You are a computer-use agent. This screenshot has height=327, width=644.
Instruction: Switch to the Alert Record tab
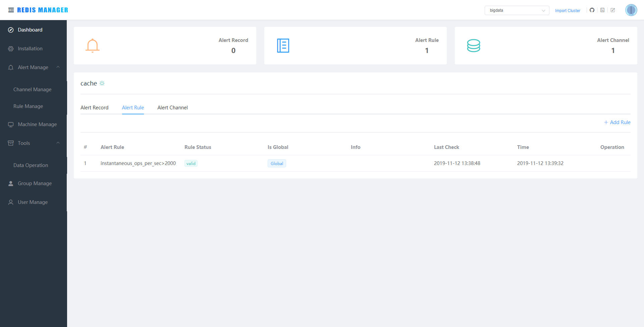94,108
